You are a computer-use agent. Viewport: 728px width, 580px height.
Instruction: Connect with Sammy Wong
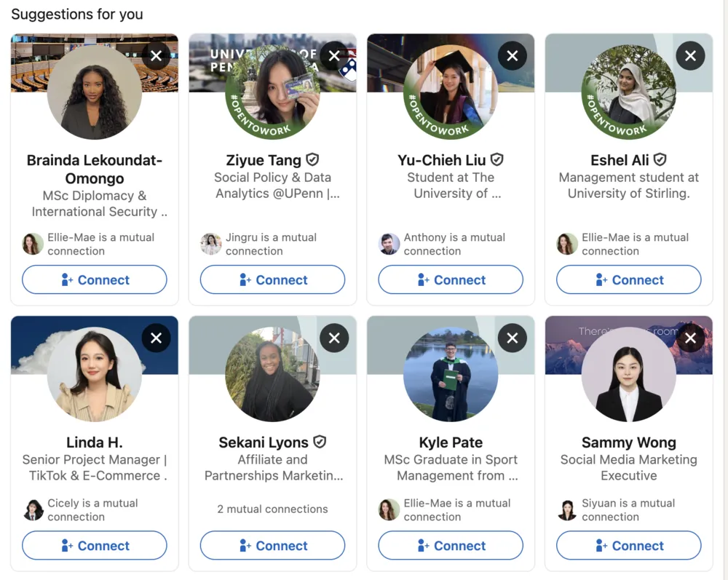629,546
